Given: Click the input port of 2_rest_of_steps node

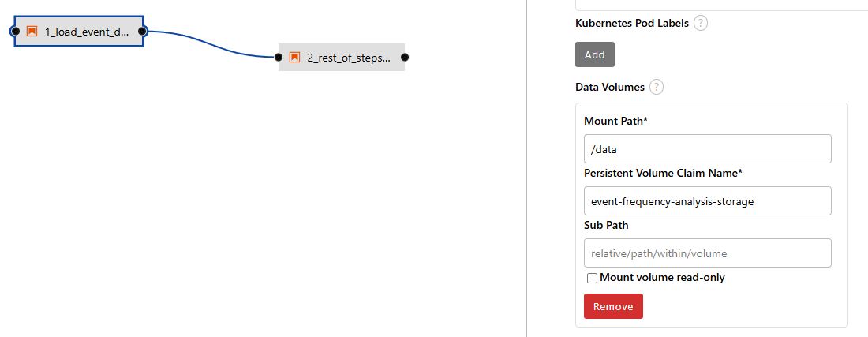Looking at the screenshot, I should (279, 57).
